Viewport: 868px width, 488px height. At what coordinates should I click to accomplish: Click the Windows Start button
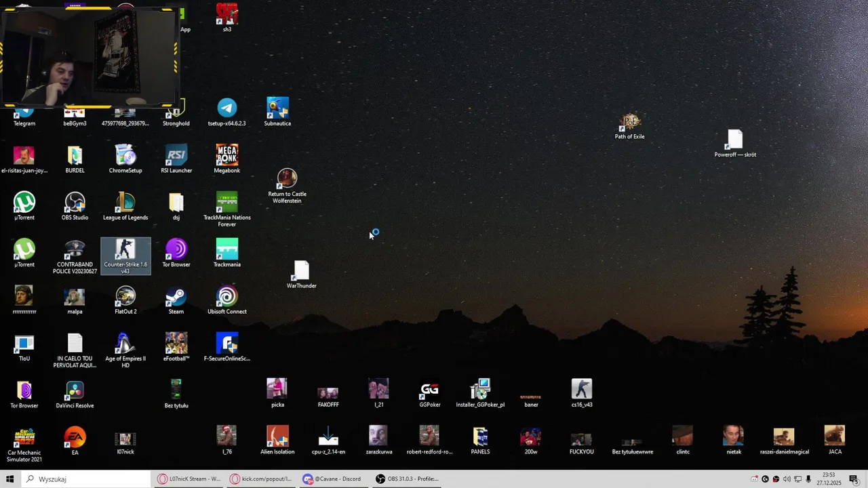pyautogui.click(x=10, y=479)
